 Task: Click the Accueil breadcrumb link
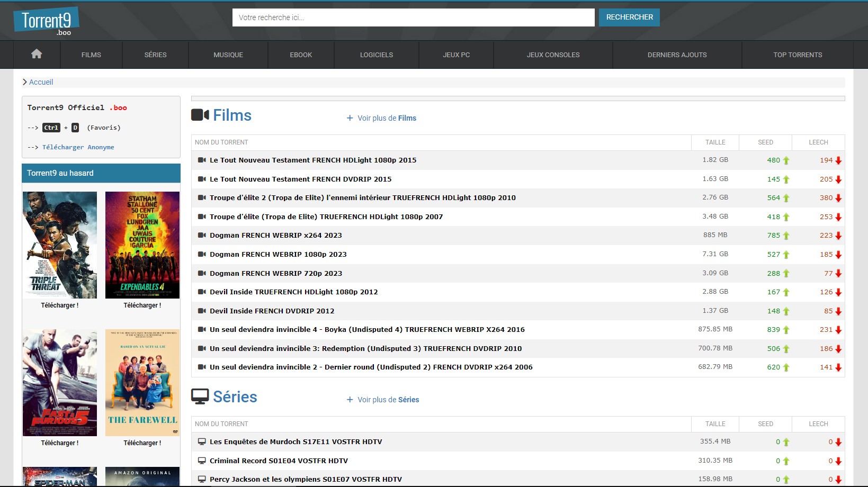tap(41, 82)
